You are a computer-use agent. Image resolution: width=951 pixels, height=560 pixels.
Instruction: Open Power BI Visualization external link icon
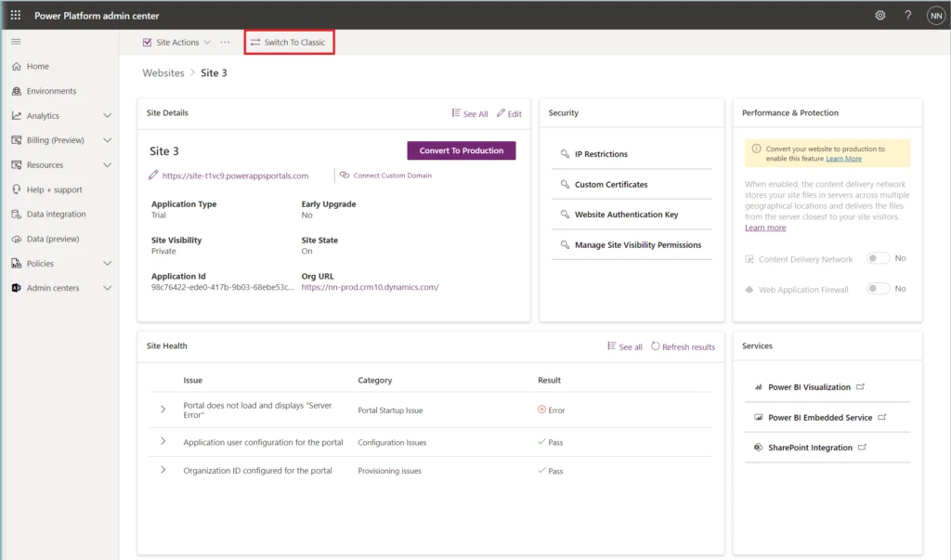[860, 387]
